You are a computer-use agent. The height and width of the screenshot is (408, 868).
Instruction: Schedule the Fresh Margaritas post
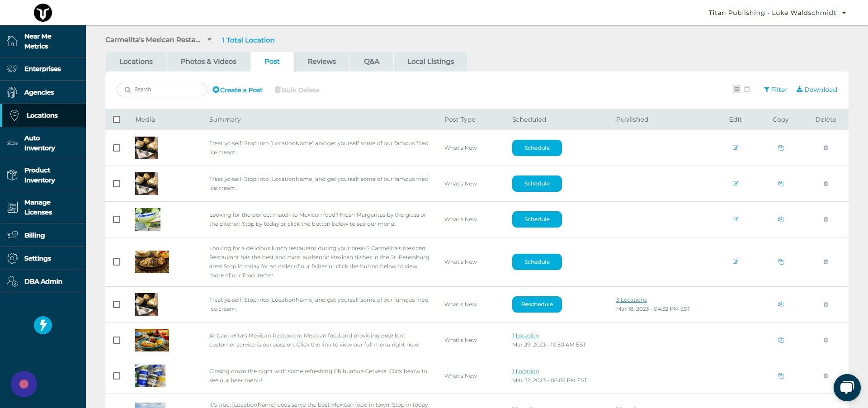click(537, 219)
